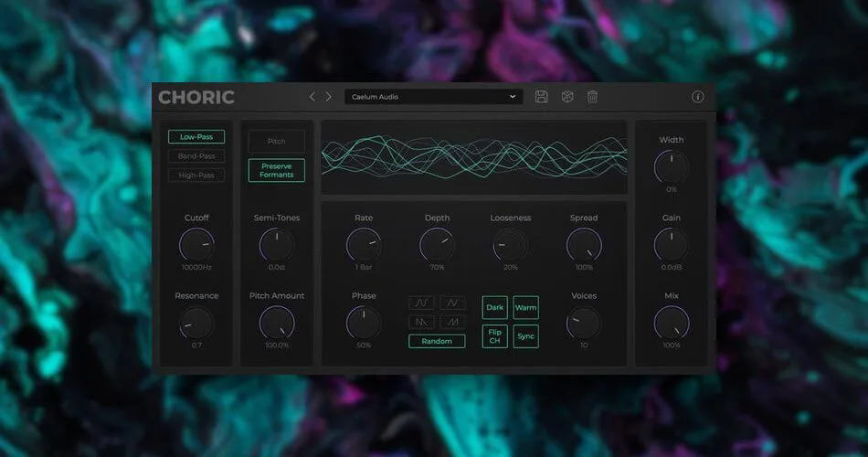Image resolution: width=868 pixels, height=457 pixels.
Task: Click the Random waveform button
Action: [437, 341]
